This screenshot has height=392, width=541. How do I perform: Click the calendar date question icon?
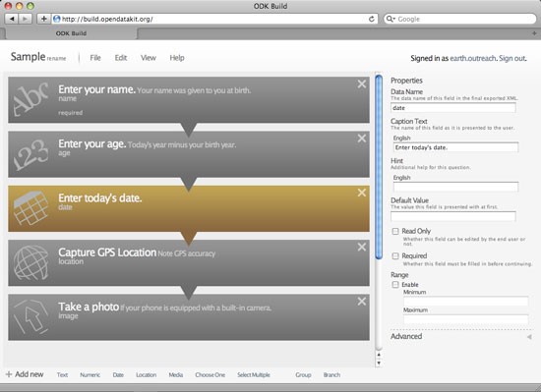click(x=30, y=208)
